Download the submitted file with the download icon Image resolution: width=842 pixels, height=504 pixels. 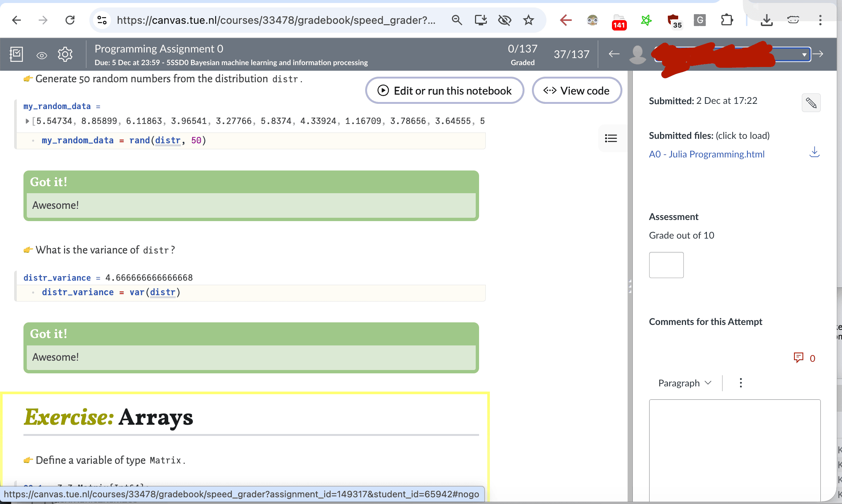click(814, 152)
